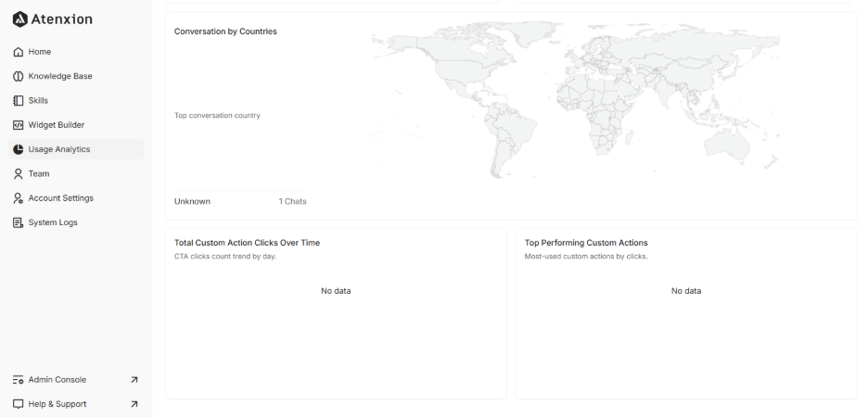This screenshot has height=417, width=868.
Task: Open the Team page
Action: point(76,173)
